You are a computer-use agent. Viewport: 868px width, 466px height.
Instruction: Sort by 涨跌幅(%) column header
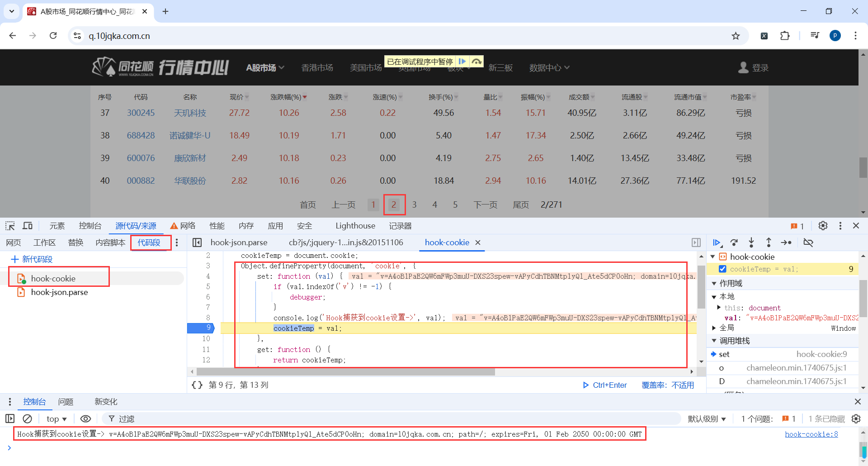pyautogui.click(x=288, y=97)
